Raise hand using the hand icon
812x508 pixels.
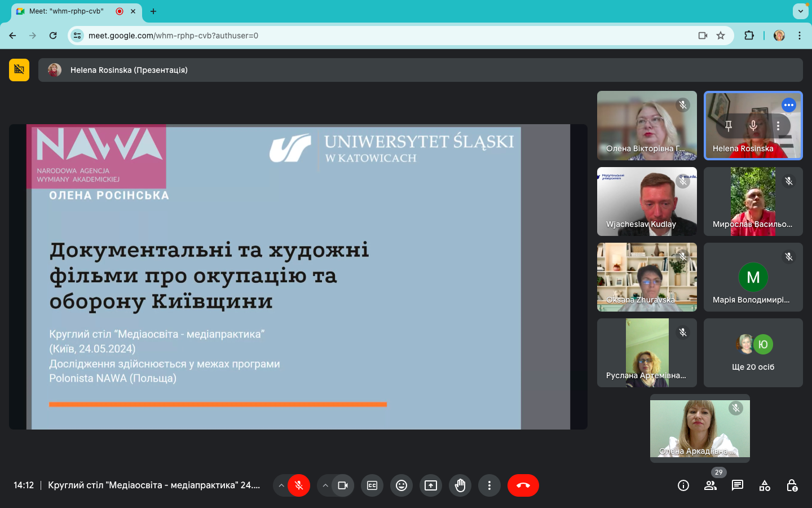pyautogui.click(x=460, y=485)
